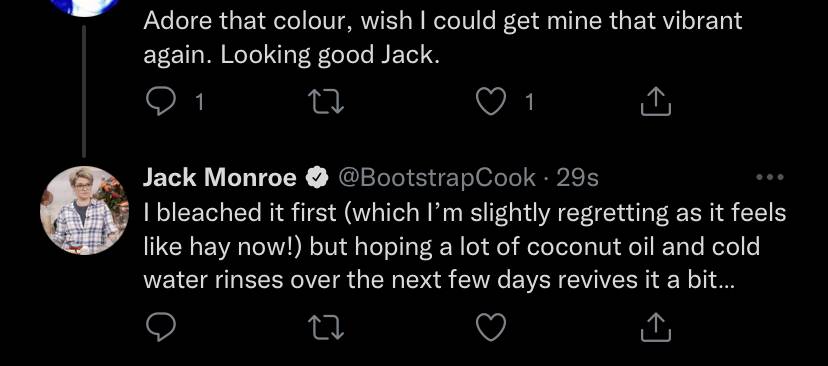Viewport: 828px width, 366px height.
Task: Reply to Jack Monroe's bleached hair tweet
Action: coord(160,327)
